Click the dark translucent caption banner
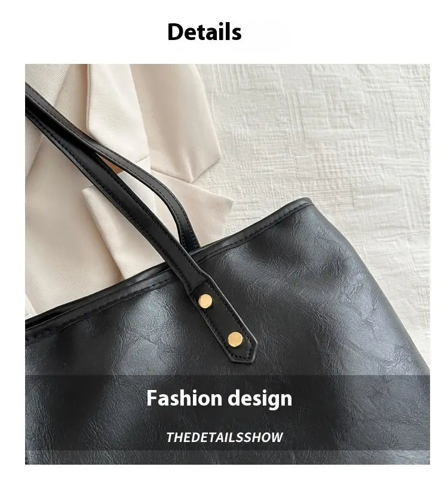This screenshot has height=485, width=448. click(228, 413)
